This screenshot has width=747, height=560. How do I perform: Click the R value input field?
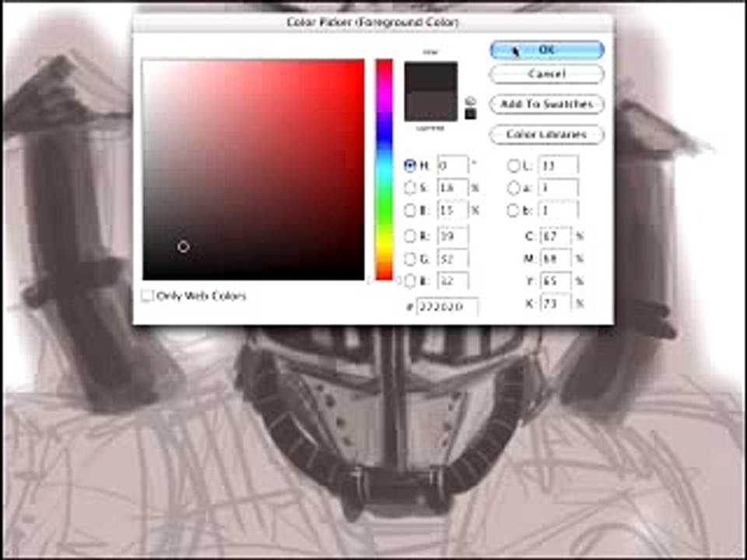click(x=453, y=235)
